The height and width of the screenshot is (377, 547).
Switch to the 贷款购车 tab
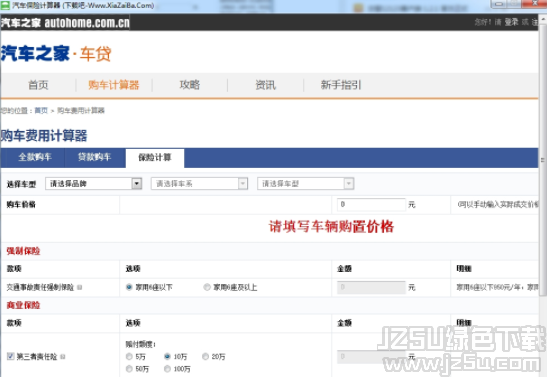tap(95, 157)
